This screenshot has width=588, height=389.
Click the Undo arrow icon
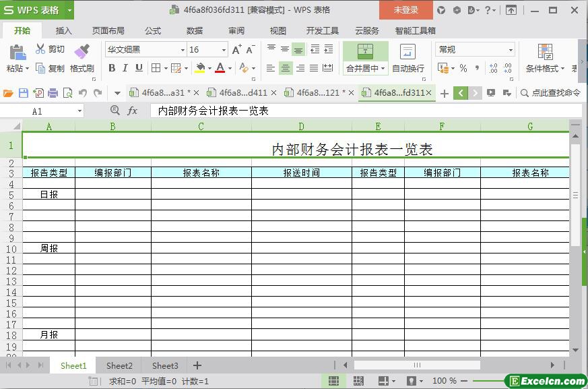point(83,93)
